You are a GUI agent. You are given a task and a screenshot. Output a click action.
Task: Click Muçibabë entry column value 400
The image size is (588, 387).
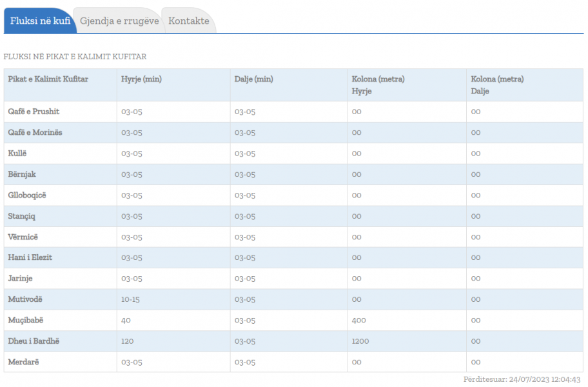point(359,321)
